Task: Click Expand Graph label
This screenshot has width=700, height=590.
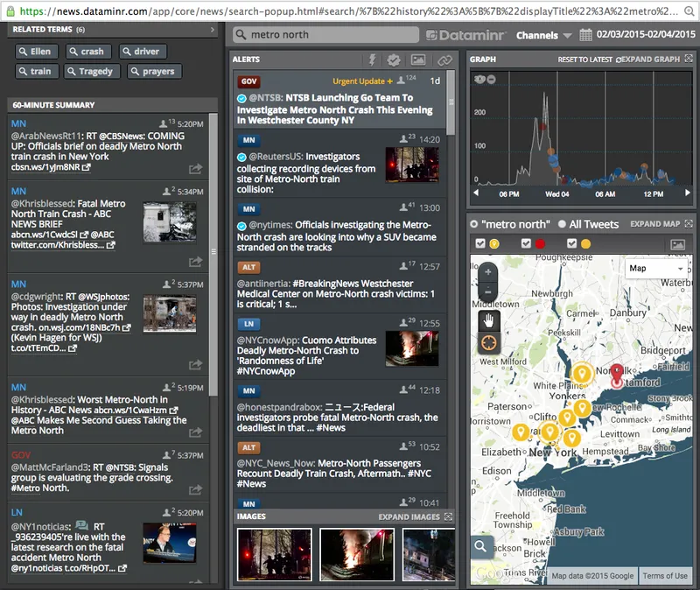Action: point(650,60)
